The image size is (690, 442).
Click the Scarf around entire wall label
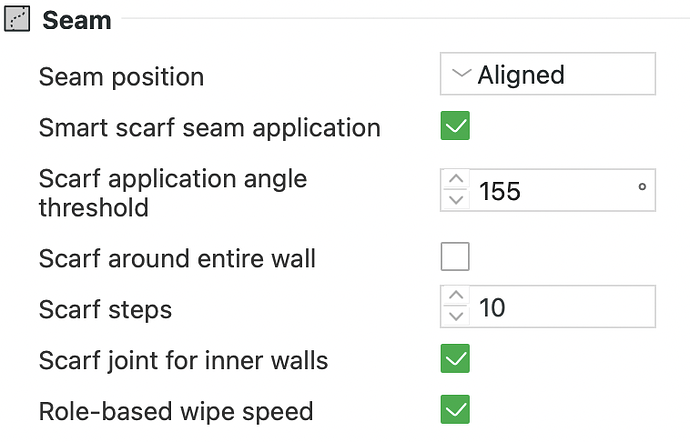177,258
